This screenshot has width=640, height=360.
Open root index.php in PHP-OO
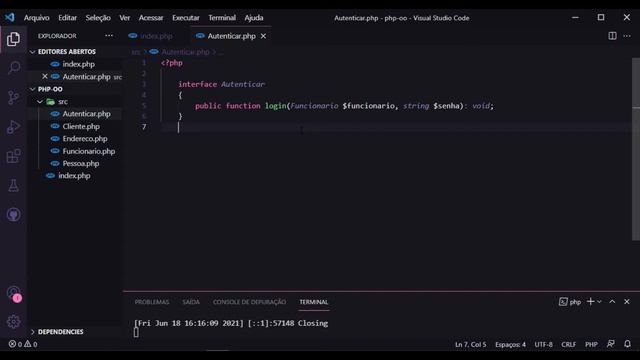point(74,176)
